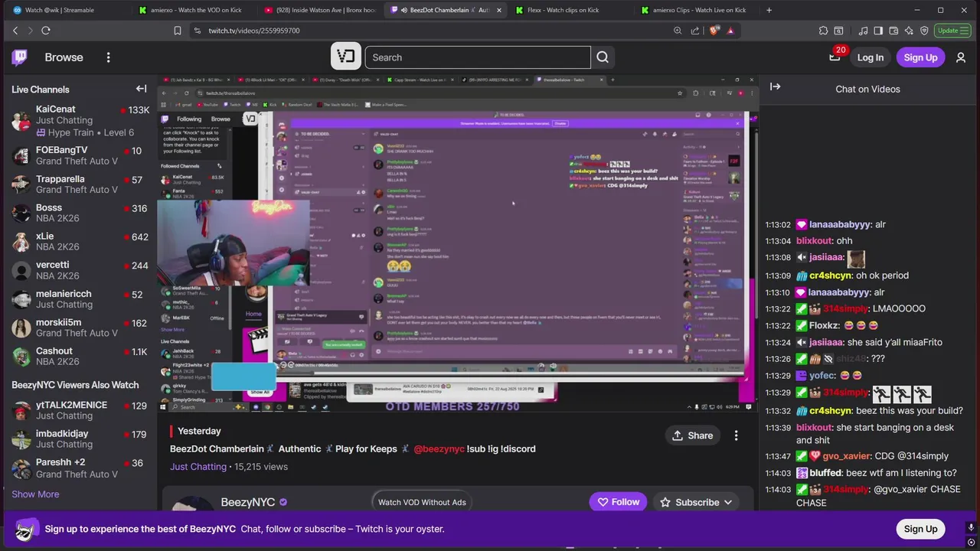
Task: Click Sign Up on the bottom banner
Action: tap(920, 529)
